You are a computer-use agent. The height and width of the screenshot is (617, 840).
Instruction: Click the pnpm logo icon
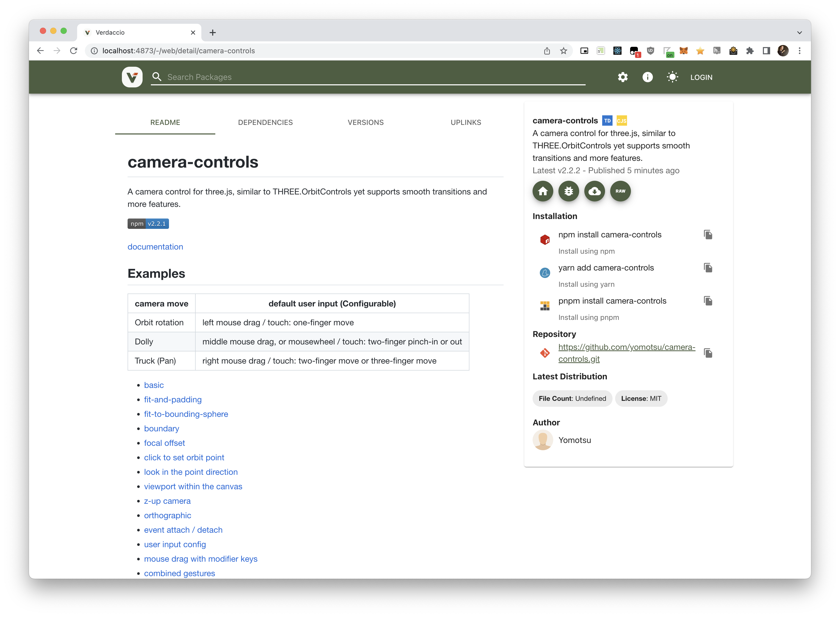pos(545,306)
